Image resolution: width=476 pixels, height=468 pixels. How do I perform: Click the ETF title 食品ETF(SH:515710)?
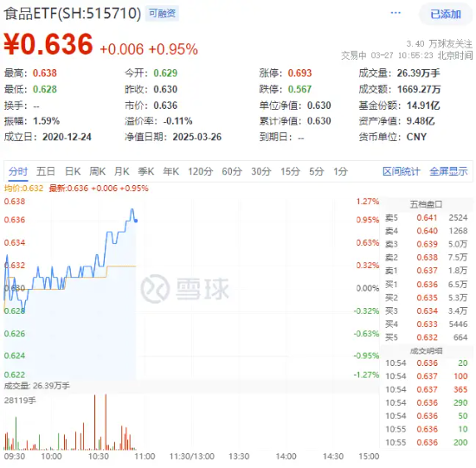point(72,14)
